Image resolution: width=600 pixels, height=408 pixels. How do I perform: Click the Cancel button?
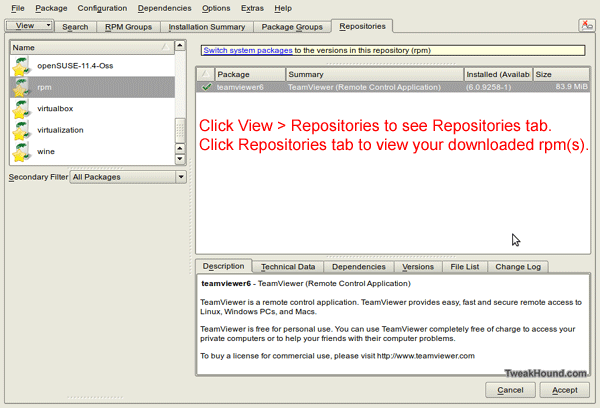510,390
